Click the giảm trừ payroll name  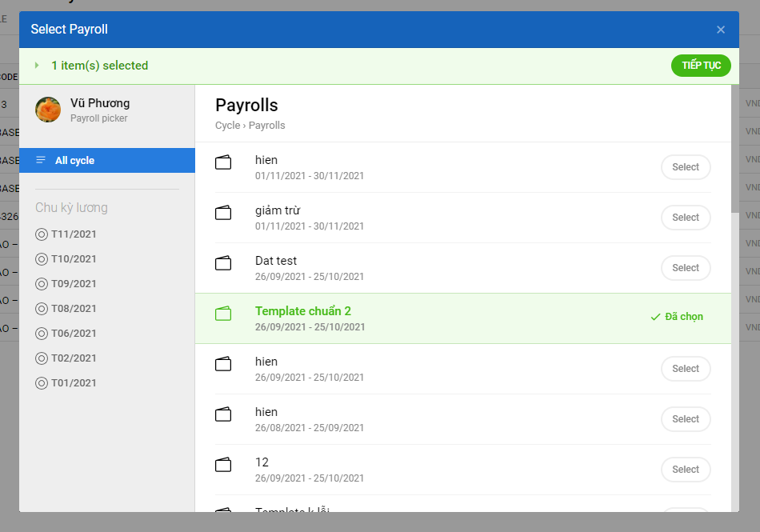point(278,210)
